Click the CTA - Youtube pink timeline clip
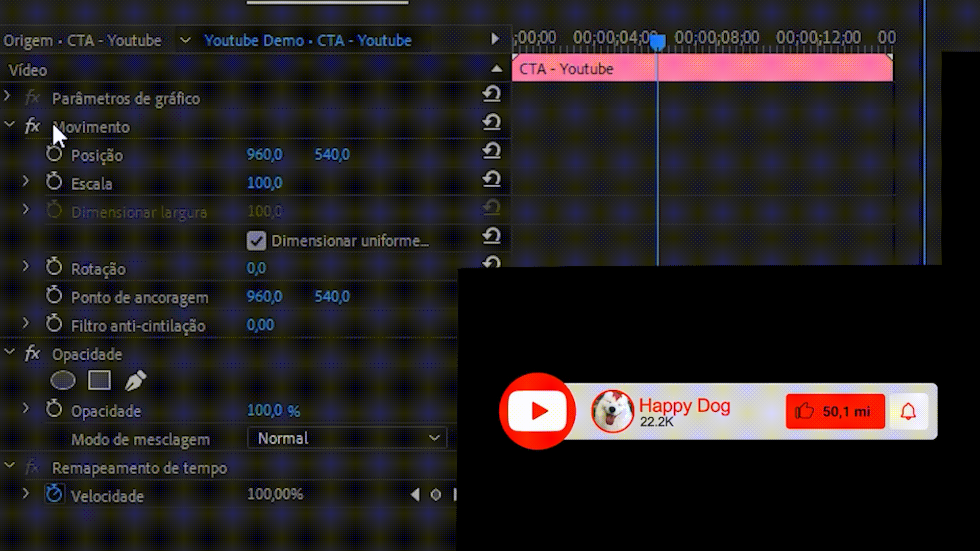980x551 pixels. click(x=766, y=69)
